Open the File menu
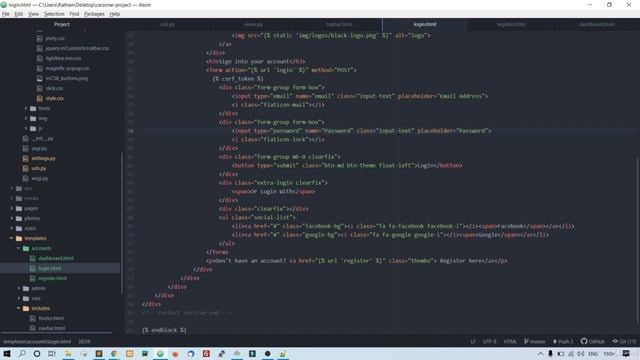This screenshot has width=640, height=360. [x=6, y=14]
